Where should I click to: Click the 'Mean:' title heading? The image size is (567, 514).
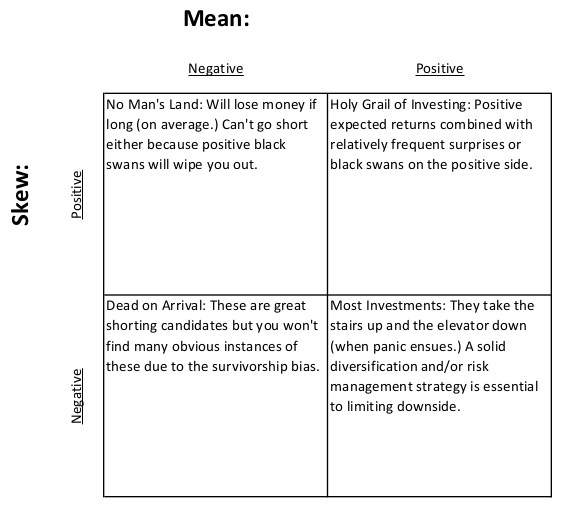coord(216,18)
